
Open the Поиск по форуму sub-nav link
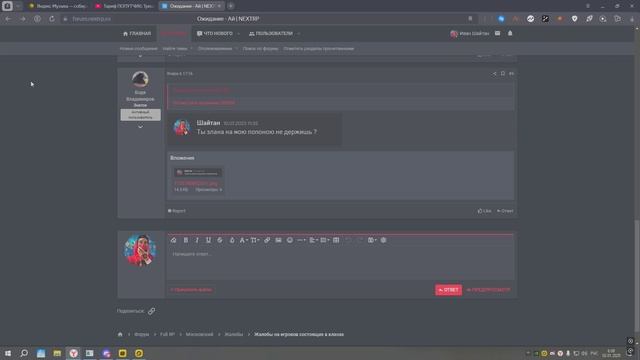click(260, 49)
